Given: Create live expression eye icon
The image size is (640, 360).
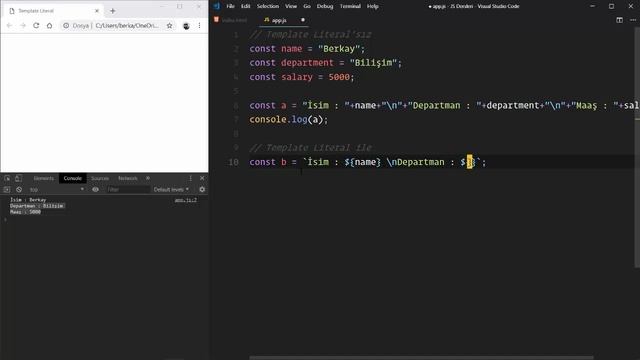Looking at the screenshot, I should (x=96, y=189).
